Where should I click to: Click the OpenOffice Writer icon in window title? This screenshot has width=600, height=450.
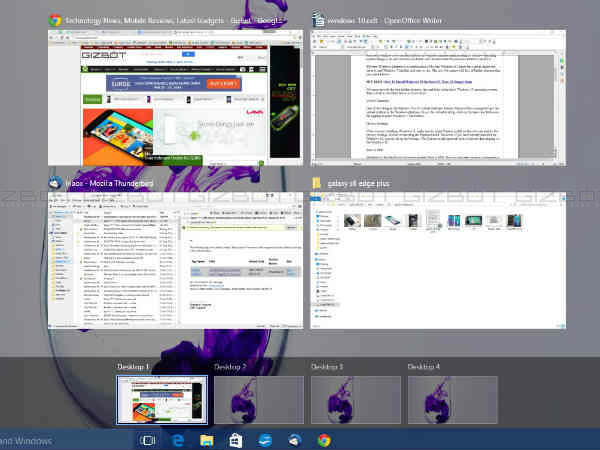coord(318,20)
